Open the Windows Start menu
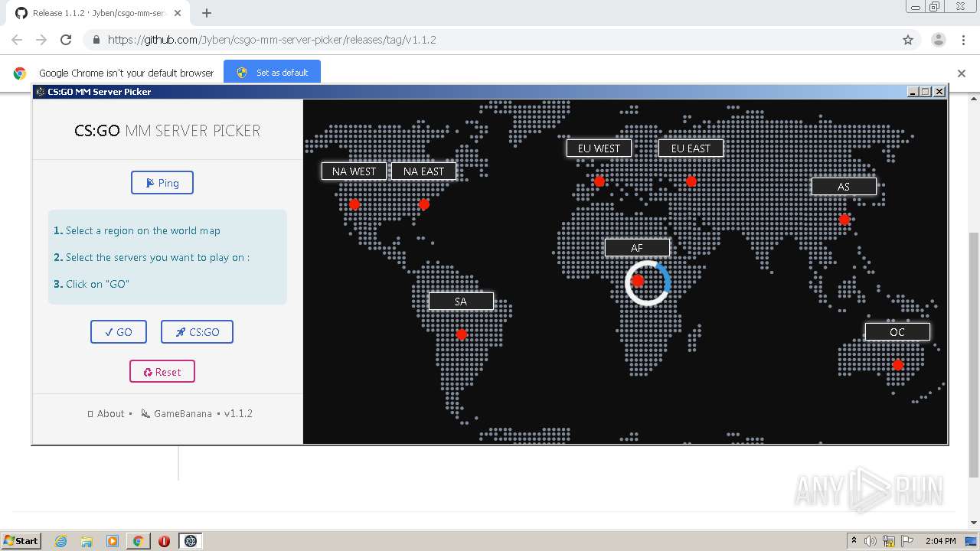 21,541
